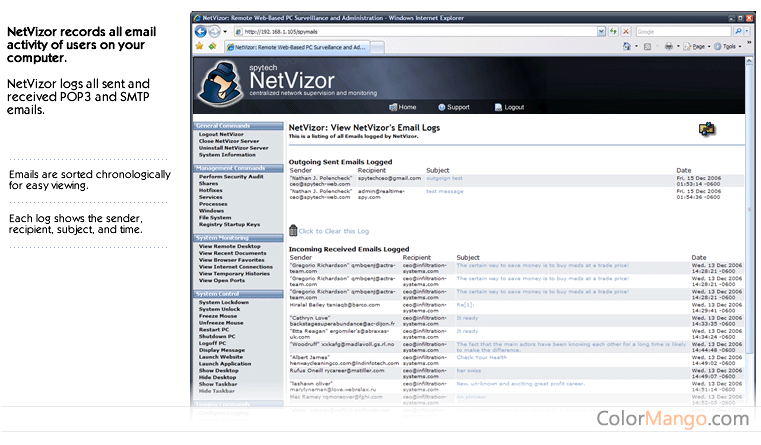Viewport: 761px width, 445px height.
Task: Click Support in NetVizor navigation bar
Action: pos(454,107)
